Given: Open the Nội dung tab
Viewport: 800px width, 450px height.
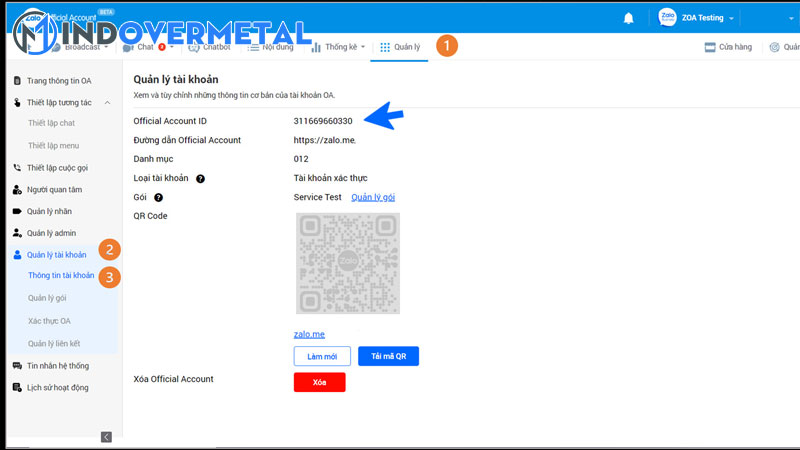Looking at the screenshot, I should 270,47.
